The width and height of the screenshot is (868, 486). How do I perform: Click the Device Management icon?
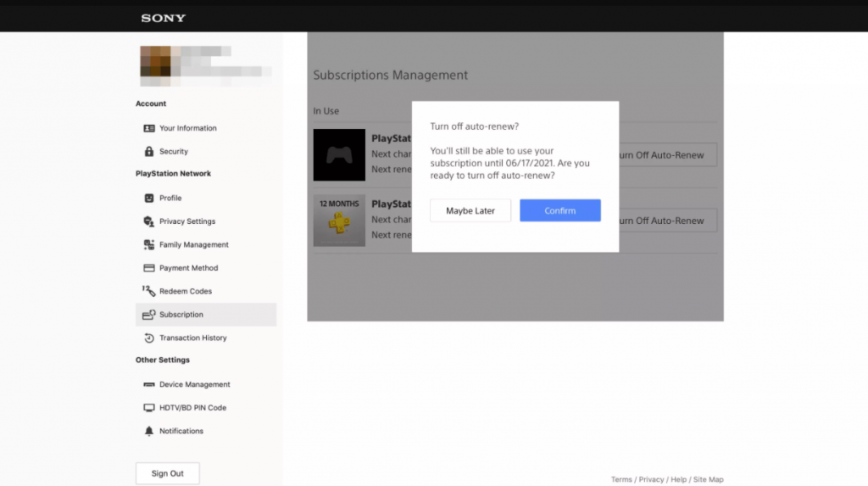click(149, 384)
